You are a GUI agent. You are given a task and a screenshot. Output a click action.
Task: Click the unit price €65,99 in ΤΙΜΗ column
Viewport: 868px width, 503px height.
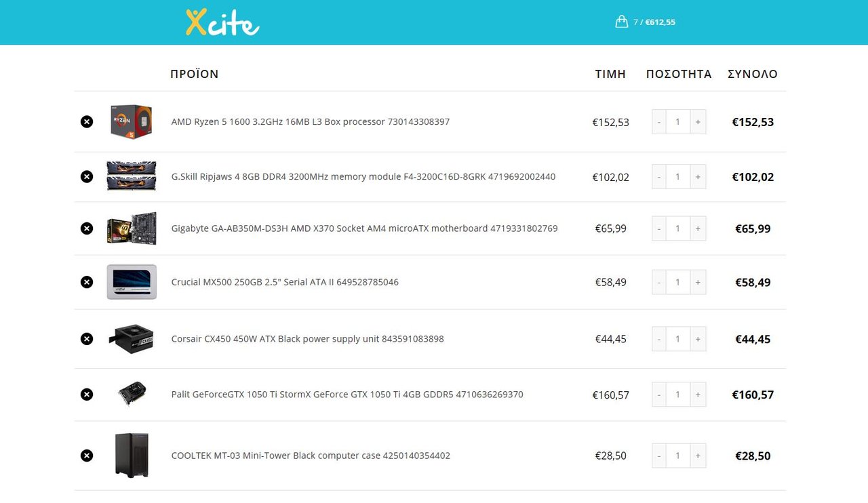click(611, 228)
